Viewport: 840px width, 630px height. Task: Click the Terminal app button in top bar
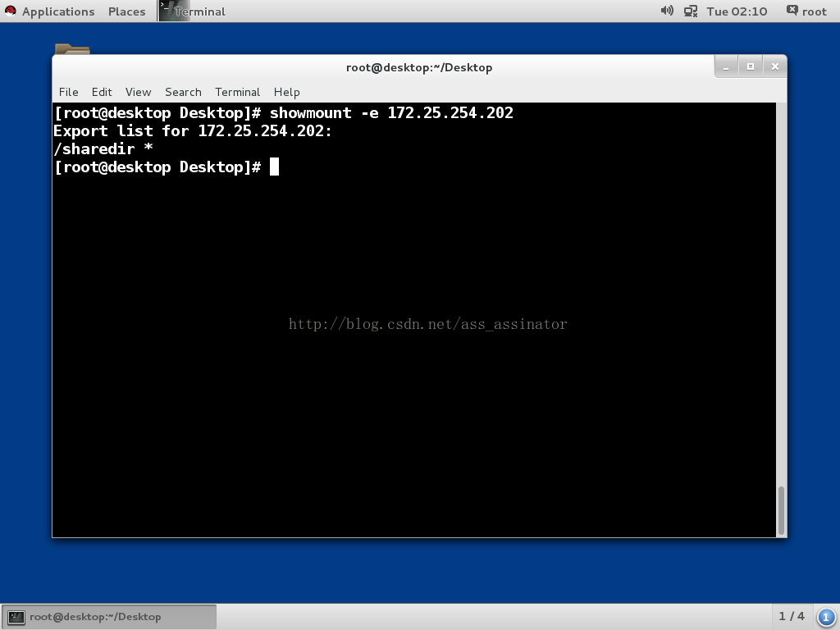pos(193,11)
